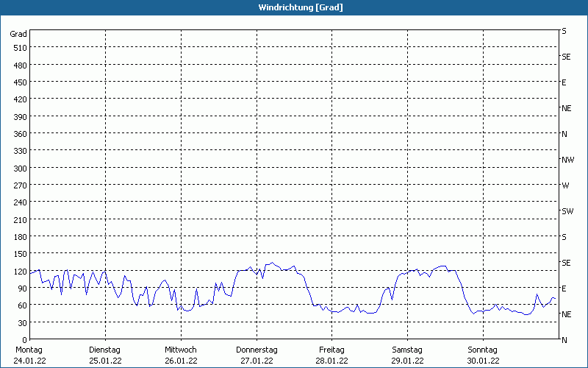The width and height of the screenshot is (588, 368).
Task: Click the y-axis origin value 0
Action: click(25, 340)
